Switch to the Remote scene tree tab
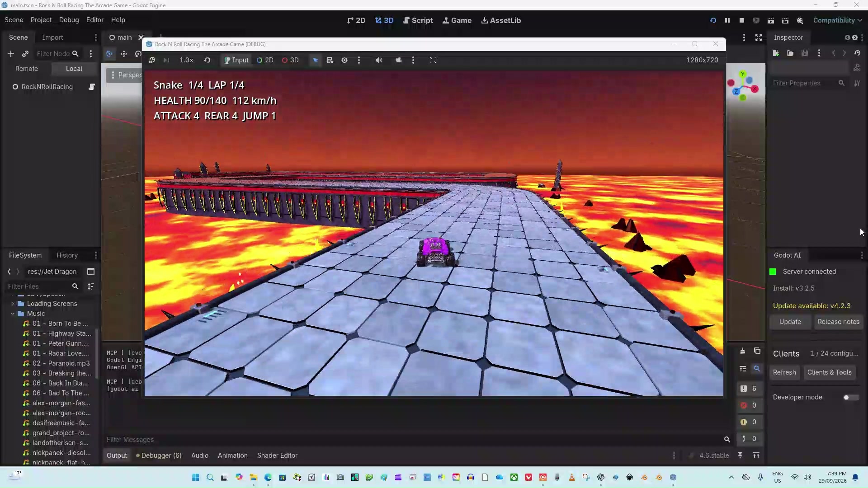 click(x=27, y=69)
